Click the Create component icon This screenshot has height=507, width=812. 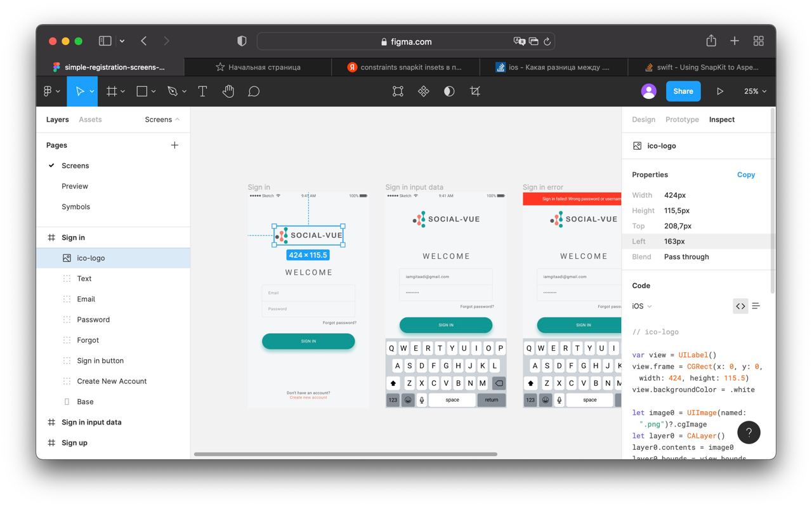424,91
